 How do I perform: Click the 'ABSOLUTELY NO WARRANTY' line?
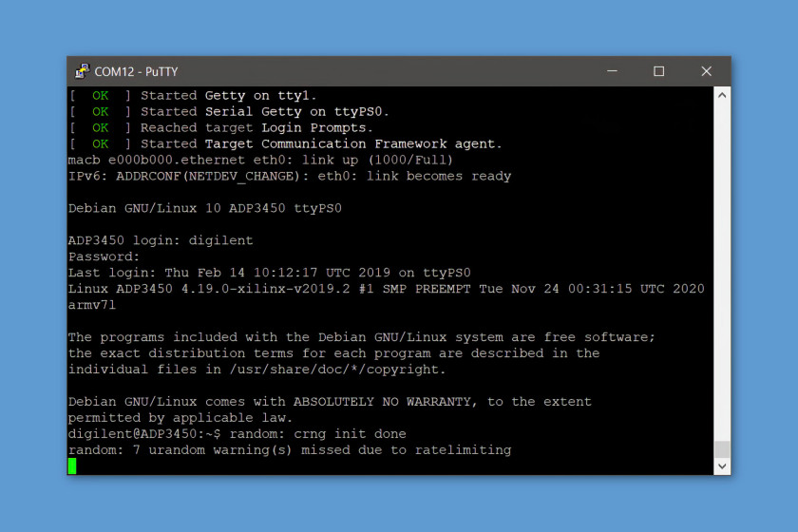(330, 402)
